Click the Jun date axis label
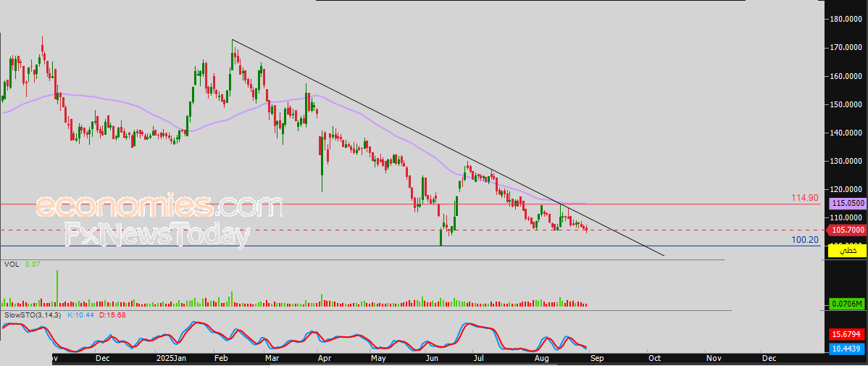This screenshot has width=868, height=366. pyautogui.click(x=432, y=359)
